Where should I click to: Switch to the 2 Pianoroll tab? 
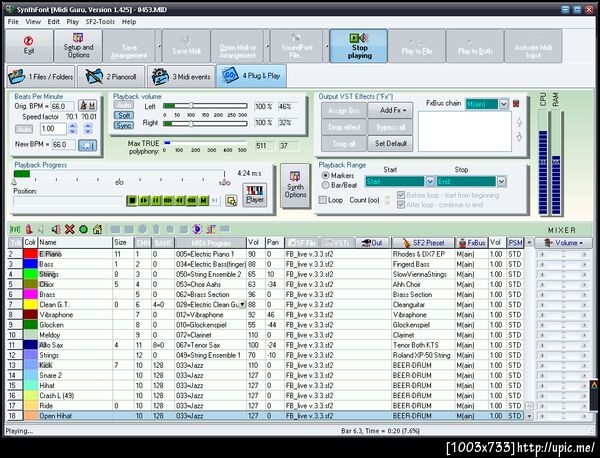tap(111, 77)
